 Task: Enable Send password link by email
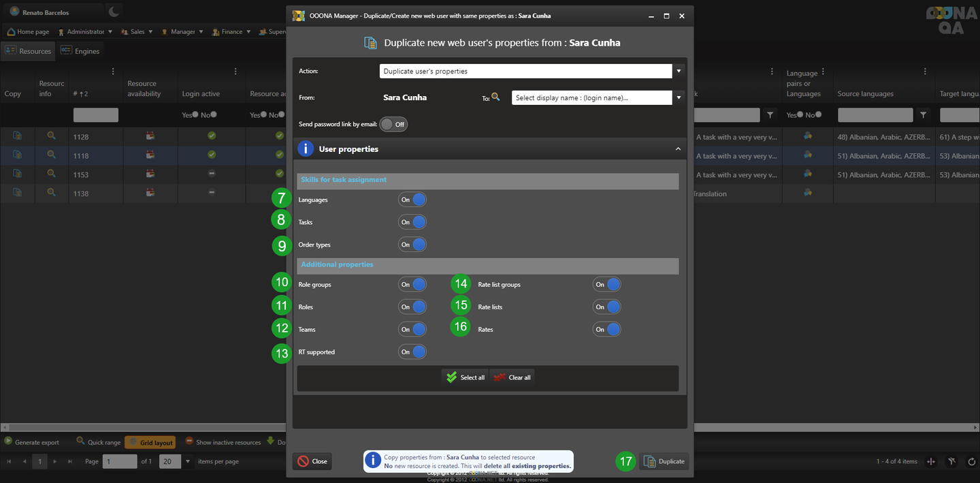[393, 125]
